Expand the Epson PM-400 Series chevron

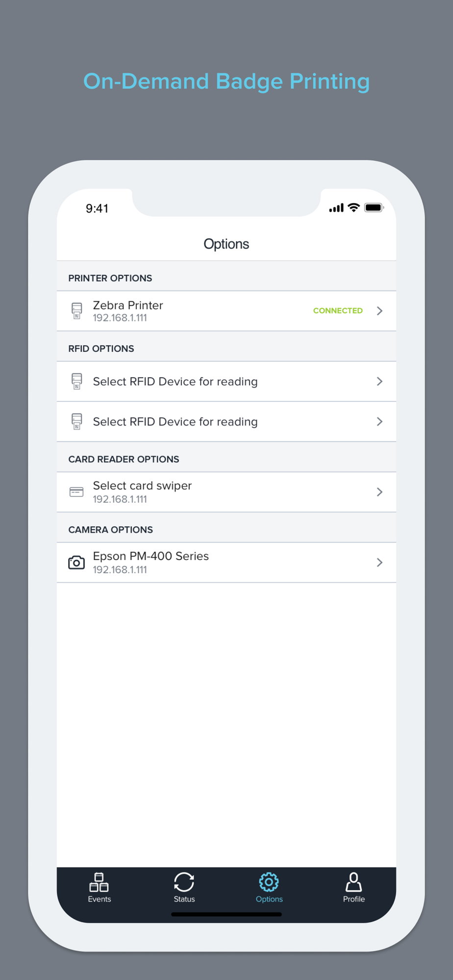click(x=379, y=563)
